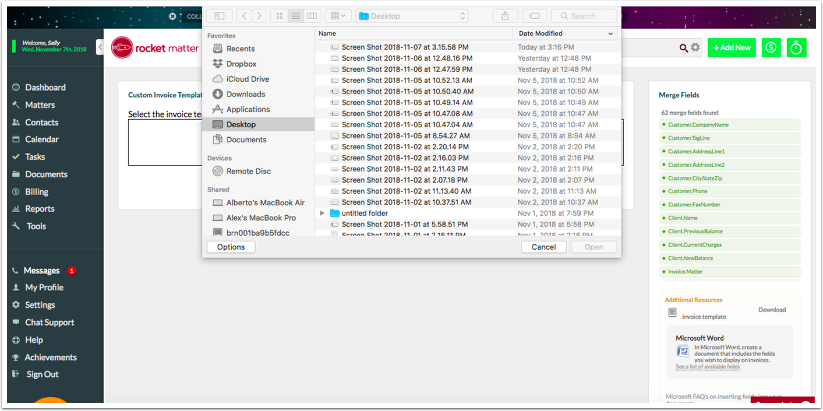
Task: Select Screen Shot 2018-11-06 at 12.48.16 PM
Action: click(x=467, y=58)
